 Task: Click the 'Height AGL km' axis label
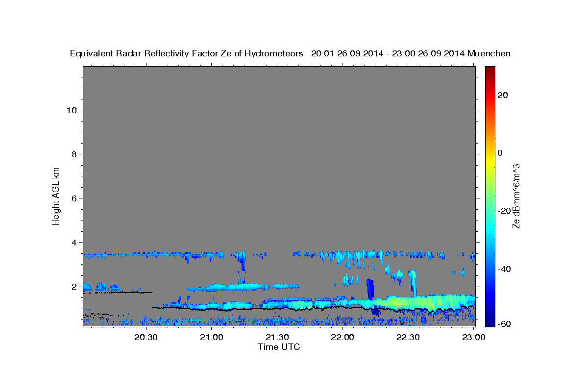(x=56, y=196)
